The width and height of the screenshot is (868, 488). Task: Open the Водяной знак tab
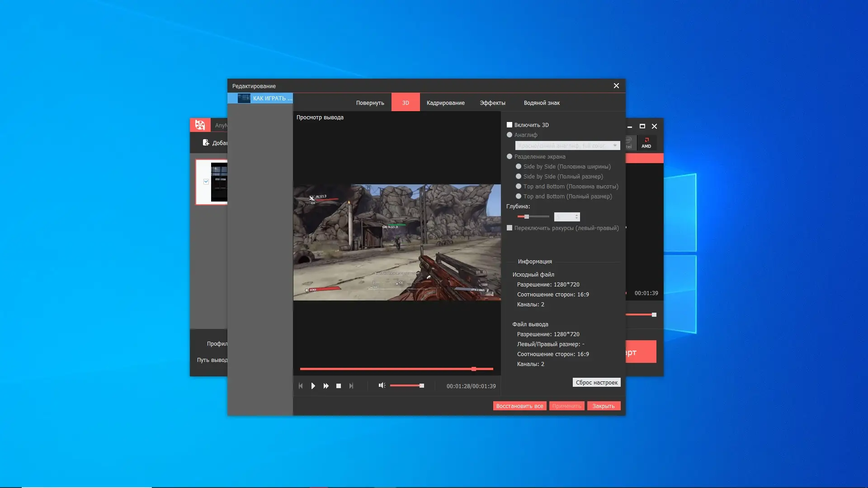542,103
